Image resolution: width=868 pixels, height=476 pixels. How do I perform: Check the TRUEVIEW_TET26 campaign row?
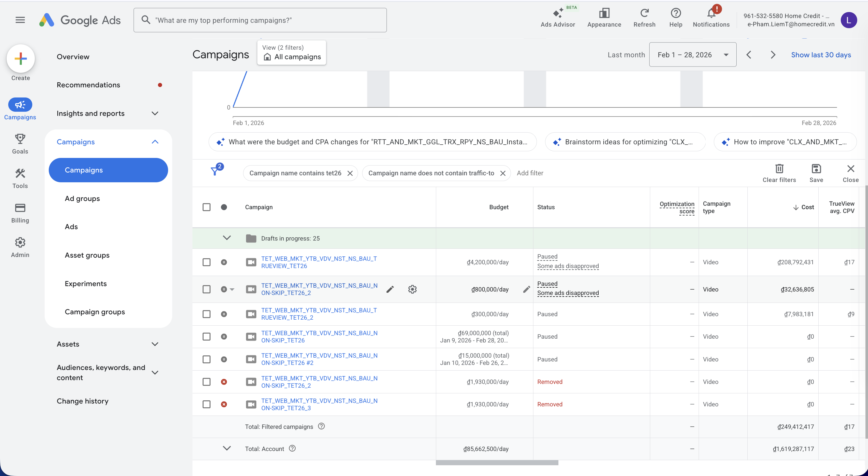(x=207, y=262)
